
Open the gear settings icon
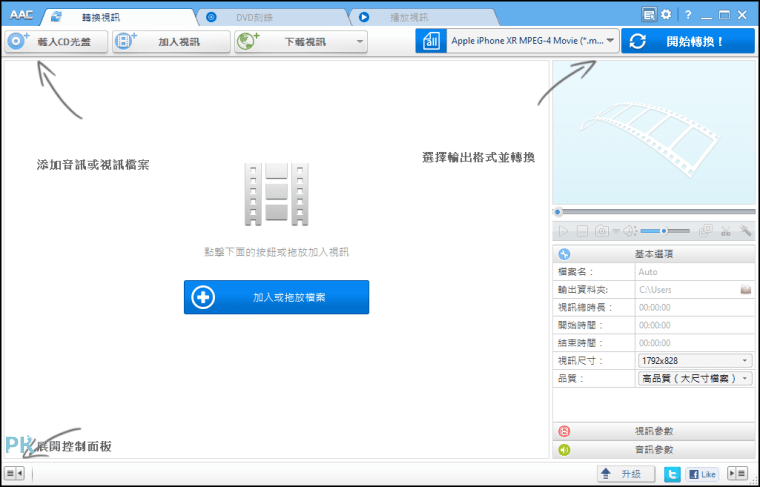[x=666, y=15]
